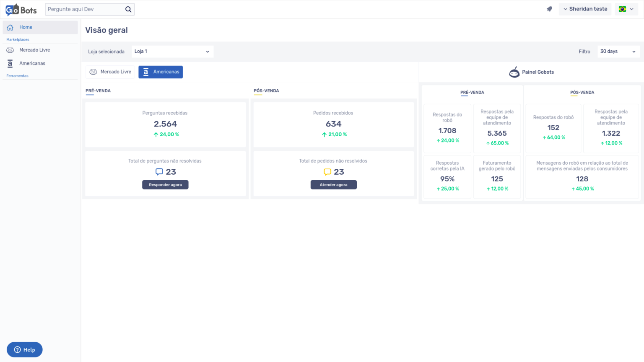
Task: Open the rocket notifications icon
Action: point(549,9)
